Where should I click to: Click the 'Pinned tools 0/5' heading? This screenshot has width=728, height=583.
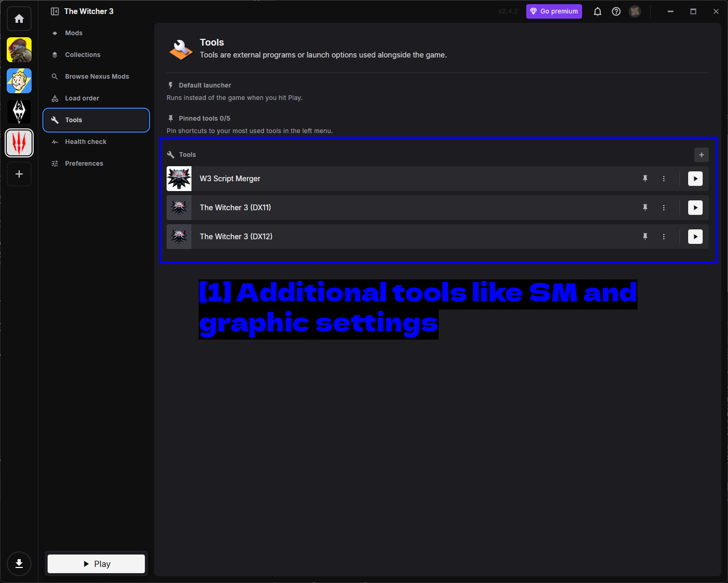(x=204, y=119)
